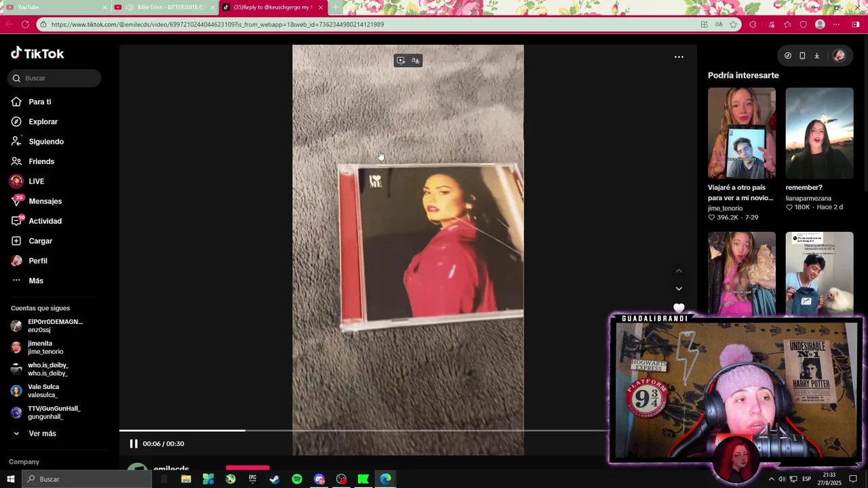The image size is (868, 488).
Task: Show hidden system tray icons
Action: tap(771, 479)
